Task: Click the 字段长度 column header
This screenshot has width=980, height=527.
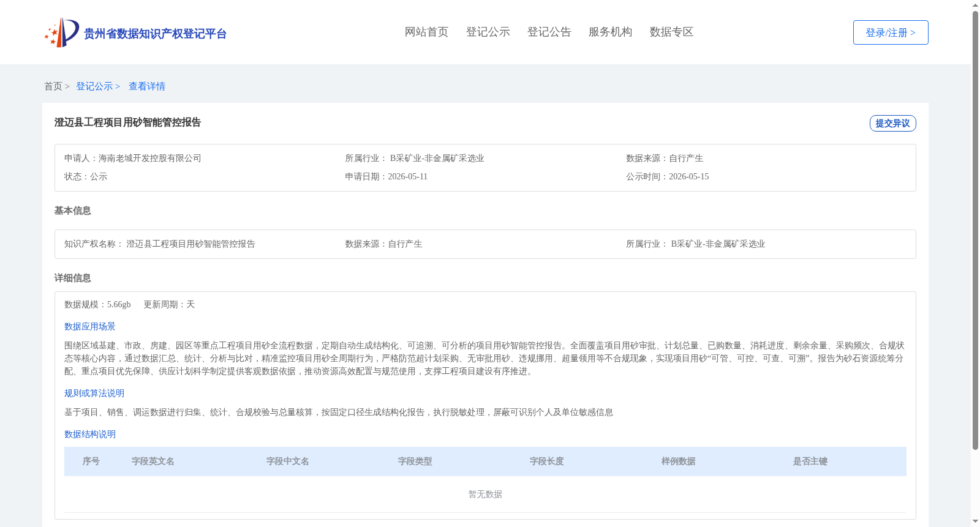Action: 547,462
